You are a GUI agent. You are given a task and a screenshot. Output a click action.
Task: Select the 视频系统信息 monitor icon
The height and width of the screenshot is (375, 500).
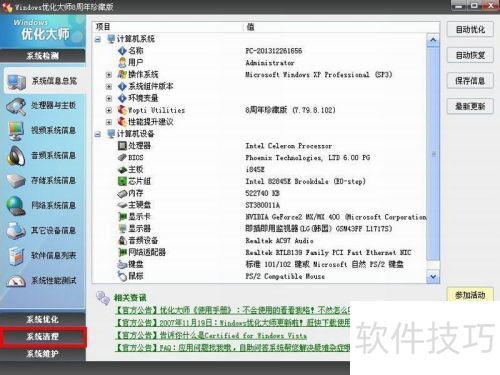[x=16, y=131]
